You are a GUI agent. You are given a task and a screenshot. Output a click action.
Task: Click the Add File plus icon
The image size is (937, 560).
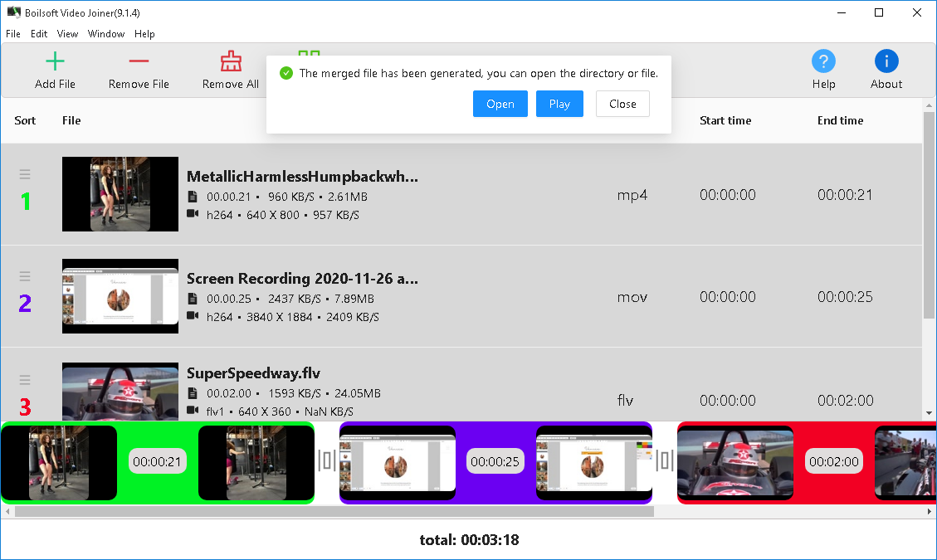point(55,61)
